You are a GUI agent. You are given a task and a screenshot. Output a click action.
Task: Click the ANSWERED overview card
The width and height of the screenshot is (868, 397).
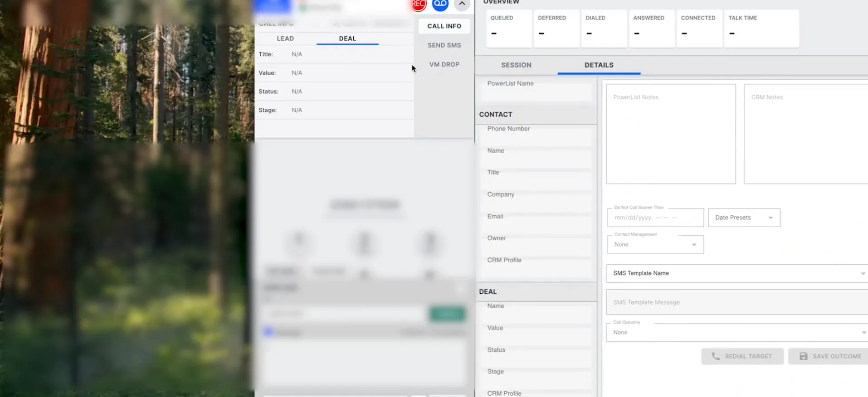(x=652, y=29)
